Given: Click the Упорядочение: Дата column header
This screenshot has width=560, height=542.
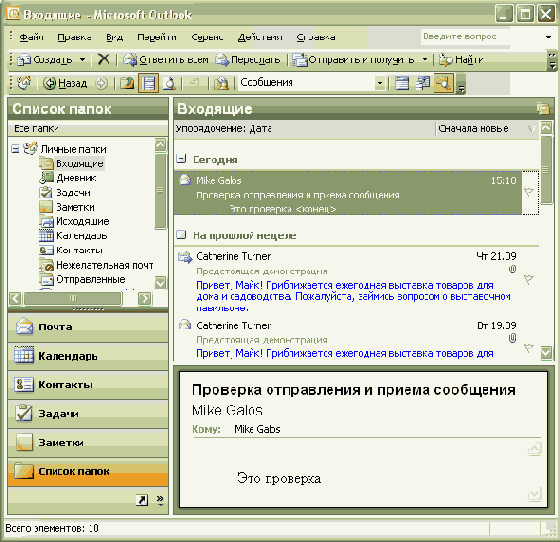Looking at the screenshot, I should point(305,129).
